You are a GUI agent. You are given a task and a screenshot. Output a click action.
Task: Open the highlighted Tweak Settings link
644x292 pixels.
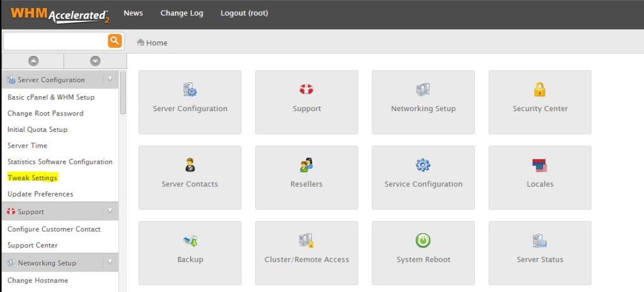pyautogui.click(x=33, y=178)
